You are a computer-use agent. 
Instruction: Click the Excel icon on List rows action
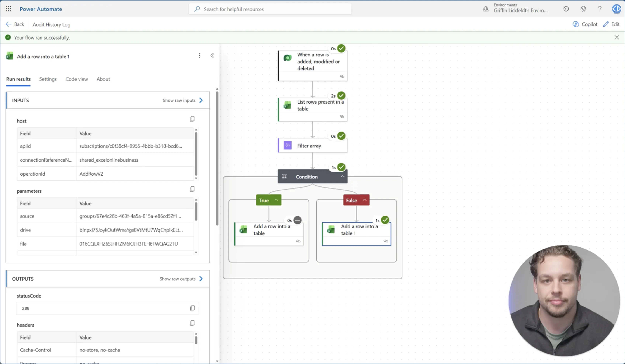point(287,105)
